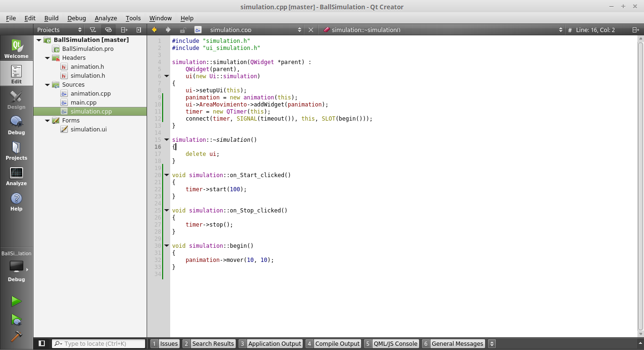This screenshot has height=350, width=644.
Task: Open the project tree filter options
Action: coord(93,30)
